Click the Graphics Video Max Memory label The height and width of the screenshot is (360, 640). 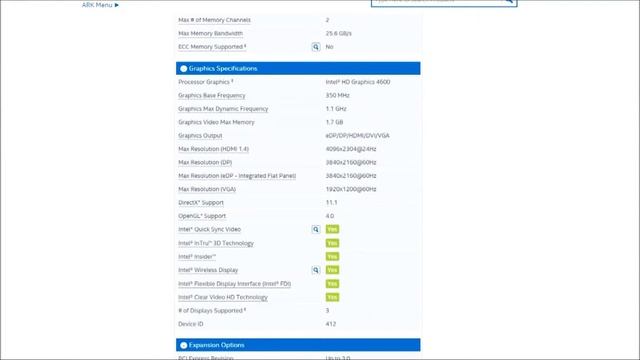point(216,122)
